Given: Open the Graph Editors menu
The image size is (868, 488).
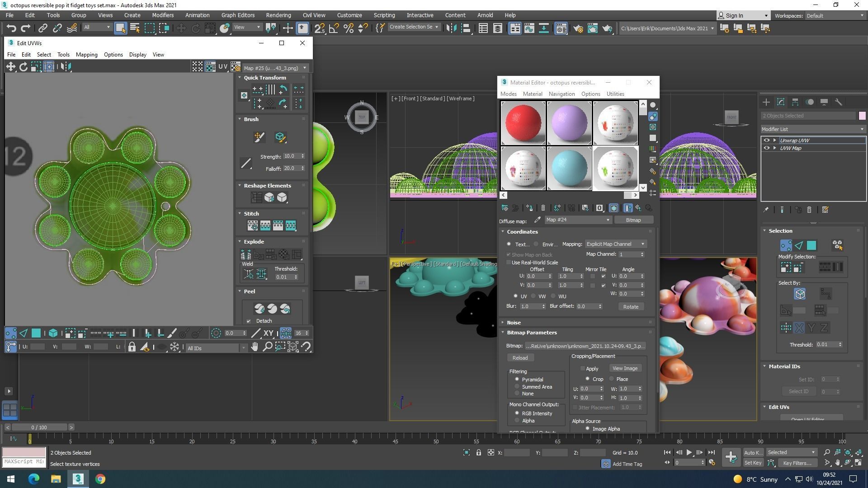Looking at the screenshot, I should [x=238, y=15].
